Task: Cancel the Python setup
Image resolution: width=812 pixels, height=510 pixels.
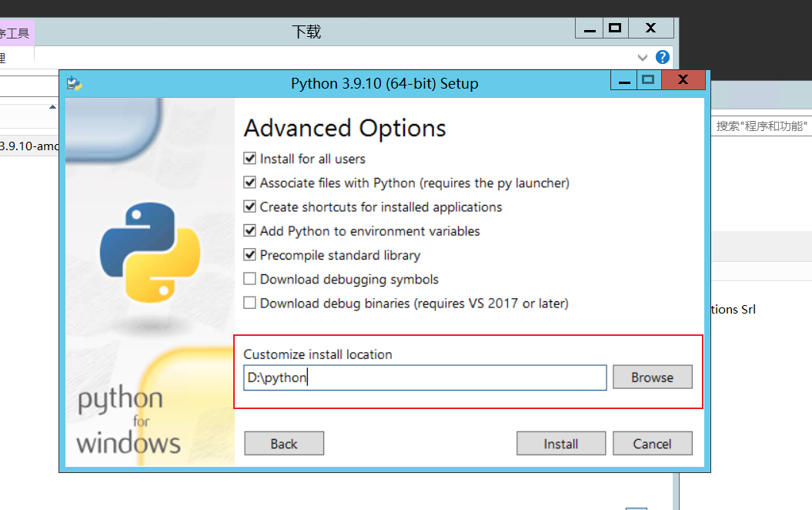Action: [652, 444]
